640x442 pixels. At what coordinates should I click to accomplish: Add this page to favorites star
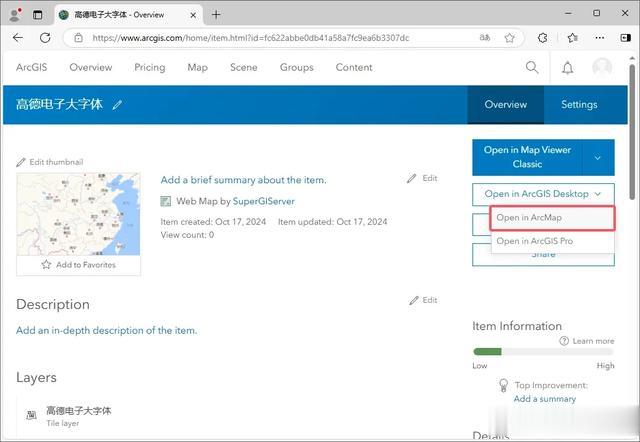[x=509, y=38]
